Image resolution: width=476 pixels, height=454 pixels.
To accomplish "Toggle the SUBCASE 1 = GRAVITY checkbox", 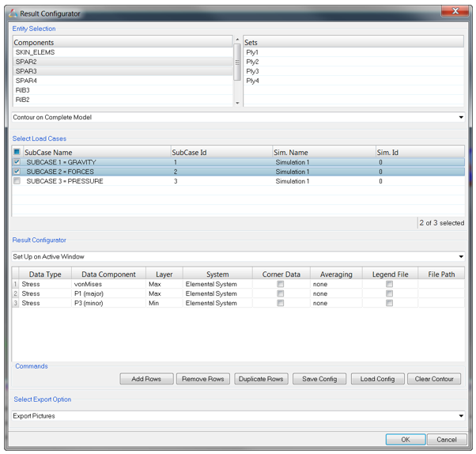I will click(17, 162).
